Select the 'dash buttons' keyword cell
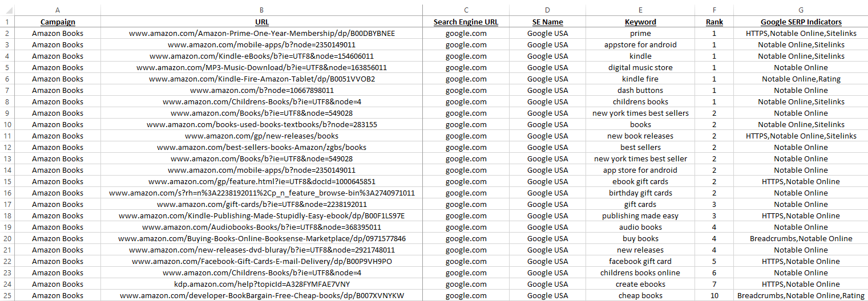The width and height of the screenshot is (868, 301). [x=640, y=90]
